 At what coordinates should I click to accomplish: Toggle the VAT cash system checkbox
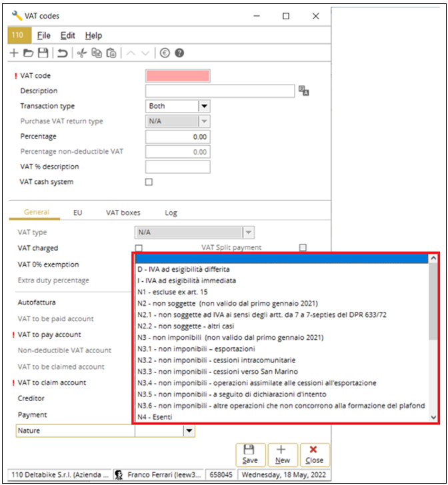click(x=149, y=182)
